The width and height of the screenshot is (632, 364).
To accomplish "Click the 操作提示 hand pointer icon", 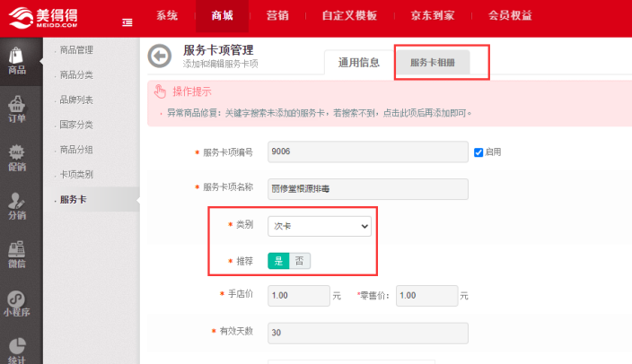I will click(x=160, y=91).
